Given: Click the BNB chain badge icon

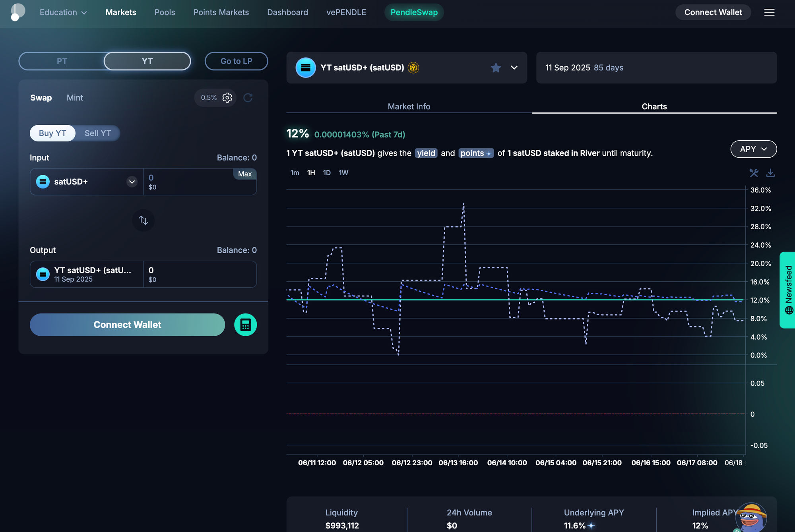Looking at the screenshot, I should point(413,68).
